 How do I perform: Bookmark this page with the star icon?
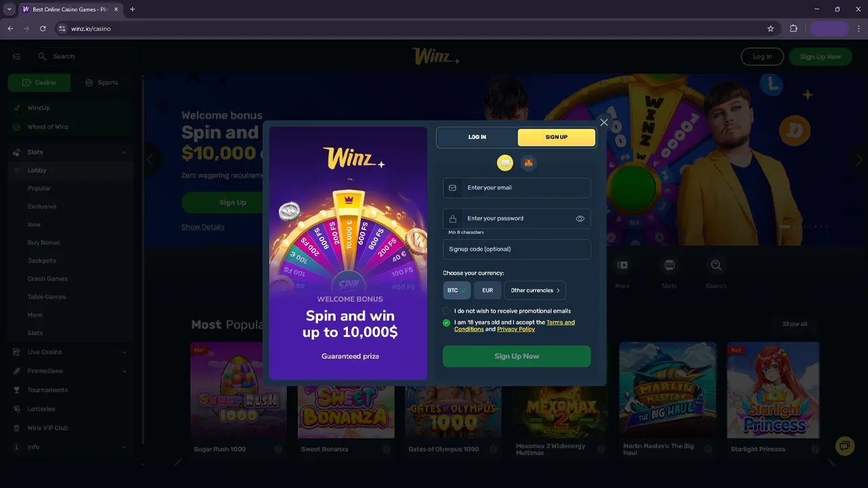click(x=770, y=28)
